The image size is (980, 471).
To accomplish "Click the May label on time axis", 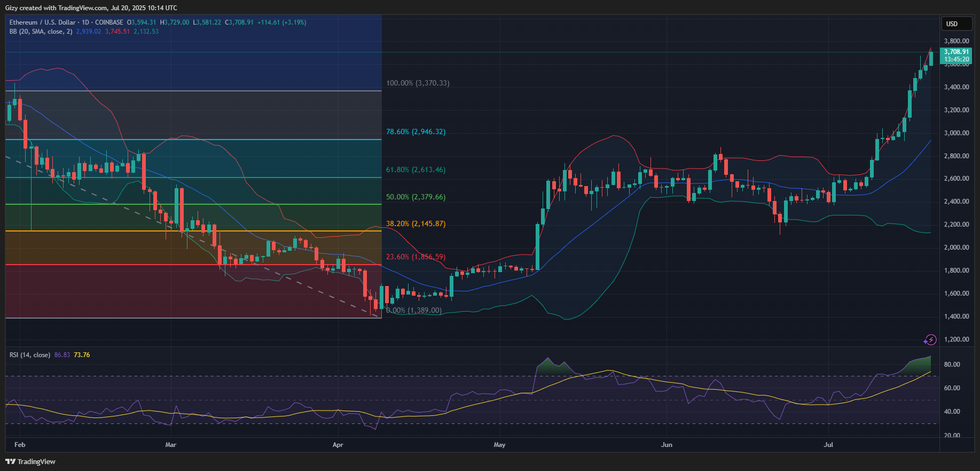I will [x=499, y=445].
